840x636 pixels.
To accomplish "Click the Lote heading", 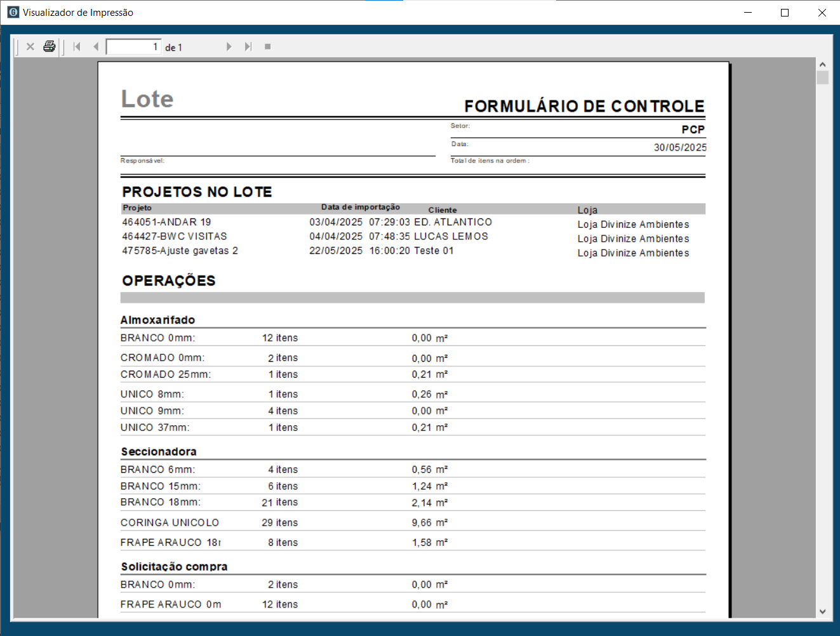I will point(147,99).
